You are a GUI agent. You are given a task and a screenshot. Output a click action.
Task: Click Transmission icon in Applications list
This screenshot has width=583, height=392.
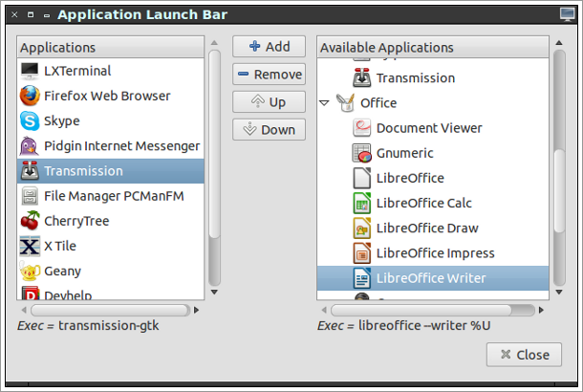point(30,171)
